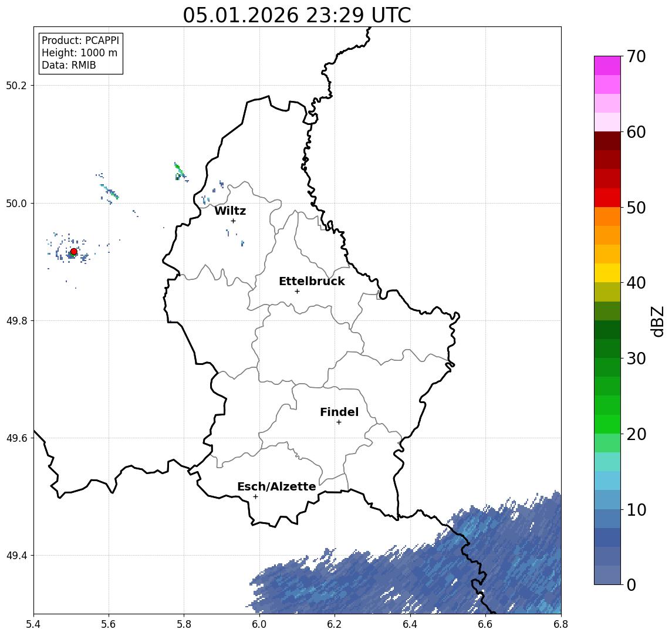Viewport: 672px width, 636px height.
Task: Click the longitude tick label 5.4
Action: (x=33, y=624)
